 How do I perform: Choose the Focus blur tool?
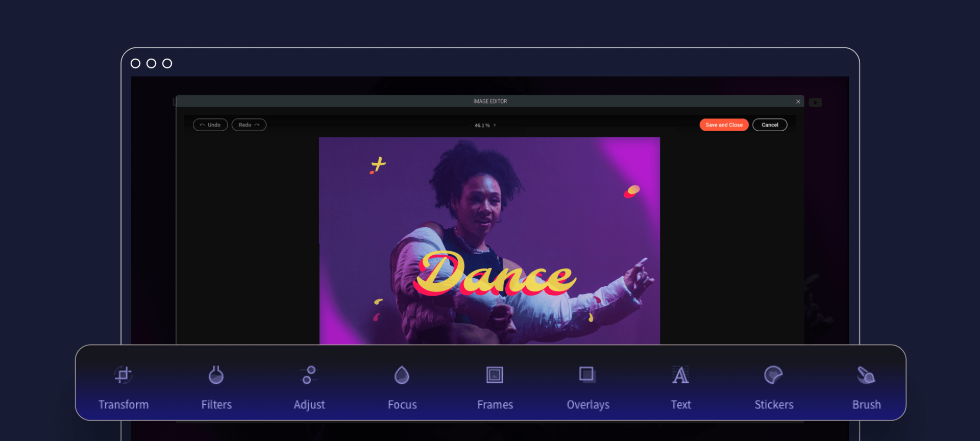click(402, 387)
